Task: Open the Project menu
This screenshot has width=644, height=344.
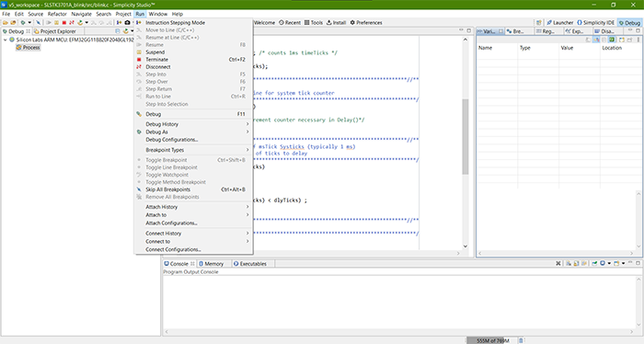Action: click(x=123, y=14)
